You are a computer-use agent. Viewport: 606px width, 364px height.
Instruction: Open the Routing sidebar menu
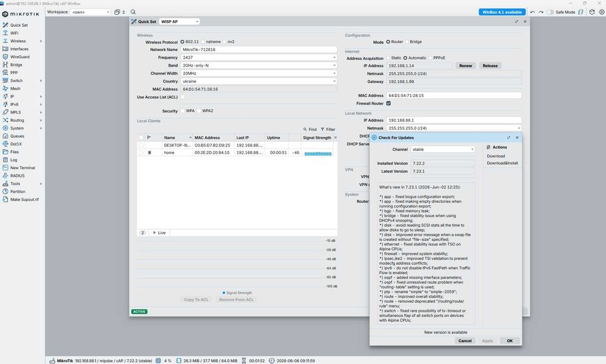tap(22, 120)
